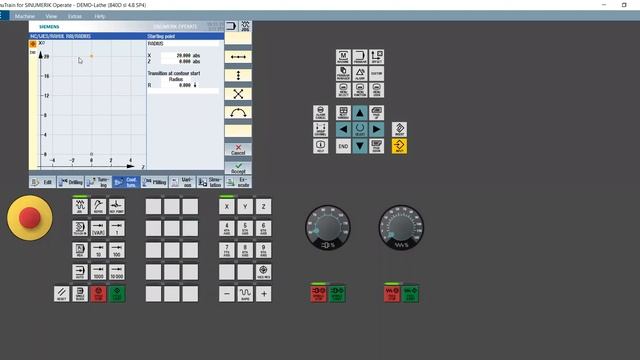Open the View menu
The width and height of the screenshot is (640, 360).
click(x=51, y=16)
